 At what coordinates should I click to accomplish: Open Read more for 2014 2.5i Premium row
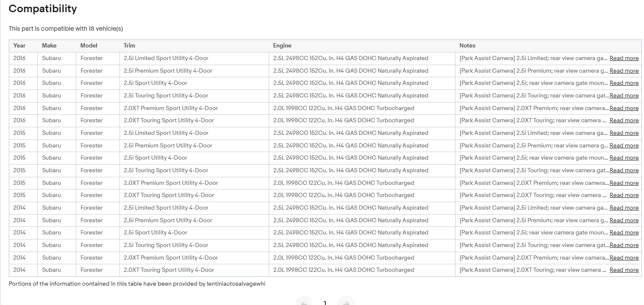[x=624, y=221]
